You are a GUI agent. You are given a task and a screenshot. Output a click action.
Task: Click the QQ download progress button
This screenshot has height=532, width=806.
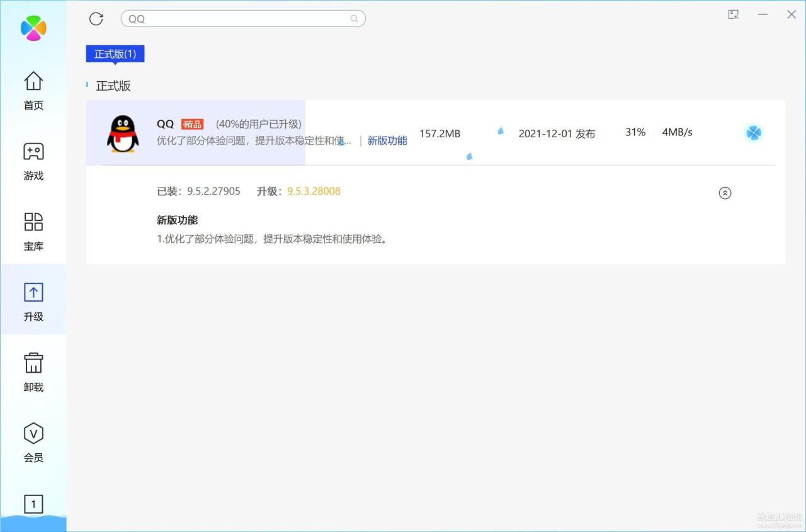pos(754,133)
